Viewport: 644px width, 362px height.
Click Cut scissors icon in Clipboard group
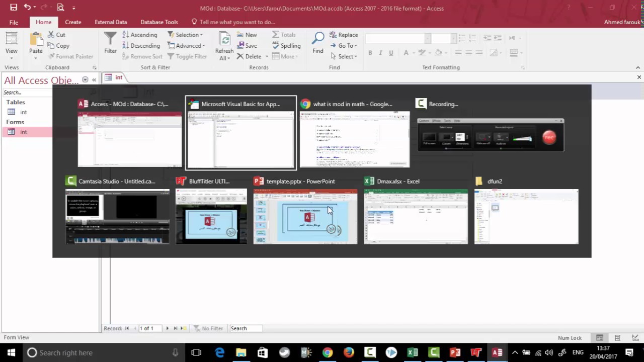(51, 35)
